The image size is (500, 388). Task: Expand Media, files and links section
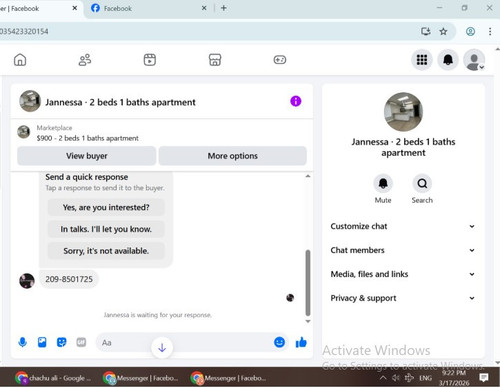pyautogui.click(x=403, y=274)
